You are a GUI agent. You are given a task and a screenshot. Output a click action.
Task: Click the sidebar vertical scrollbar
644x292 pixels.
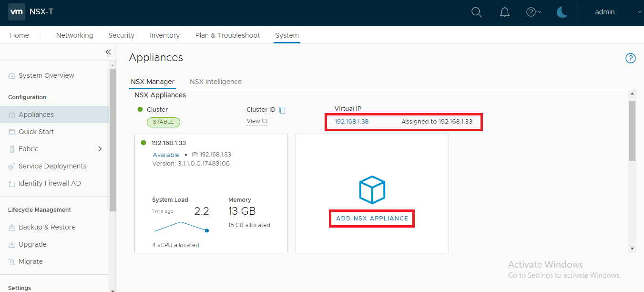tap(113, 140)
